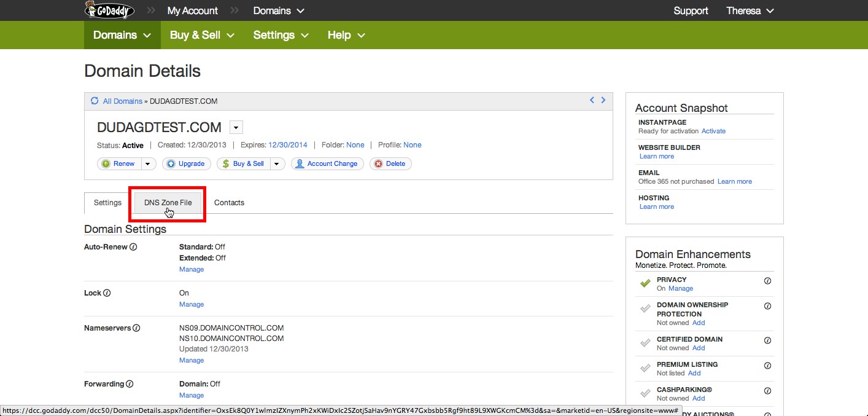
Task: Click the NS10.DOMAINCONTROL.COM nameserver text
Action: click(x=231, y=339)
